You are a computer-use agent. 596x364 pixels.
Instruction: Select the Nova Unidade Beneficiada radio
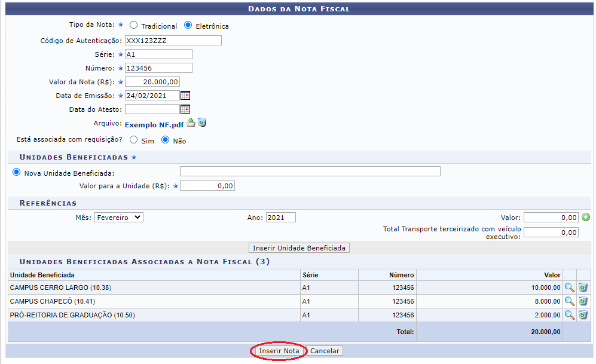pyautogui.click(x=16, y=172)
